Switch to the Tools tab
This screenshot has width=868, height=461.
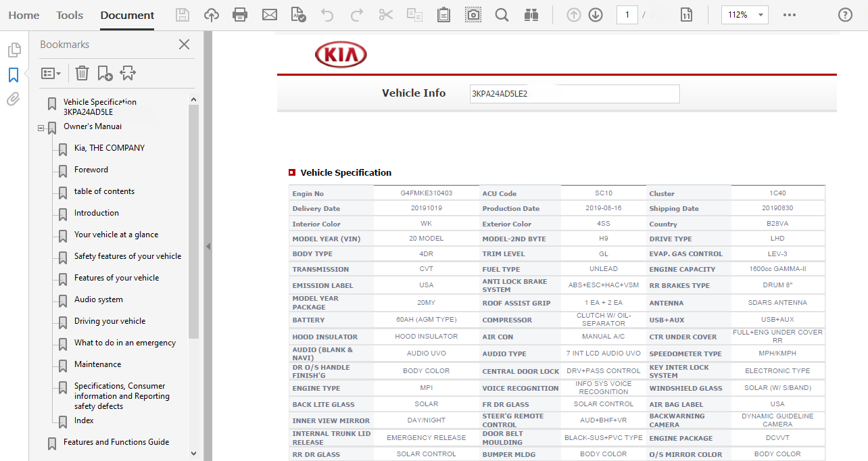(x=70, y=15)
